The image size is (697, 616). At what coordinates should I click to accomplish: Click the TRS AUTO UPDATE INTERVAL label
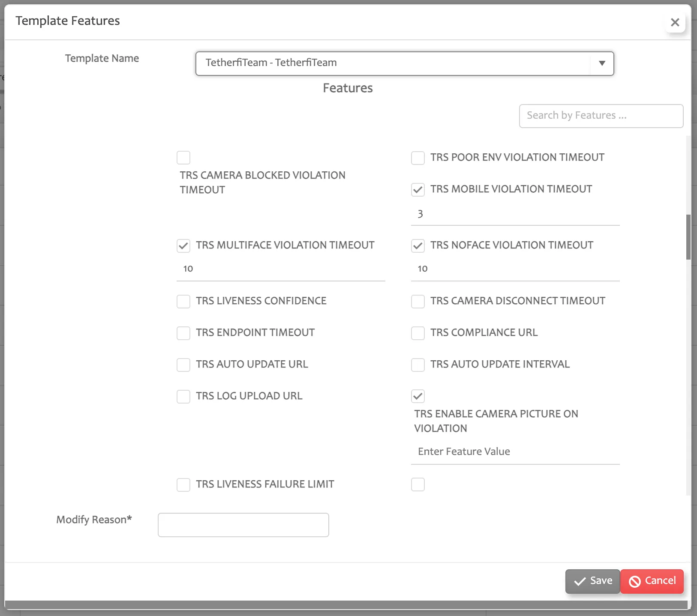tap(500, 364)
